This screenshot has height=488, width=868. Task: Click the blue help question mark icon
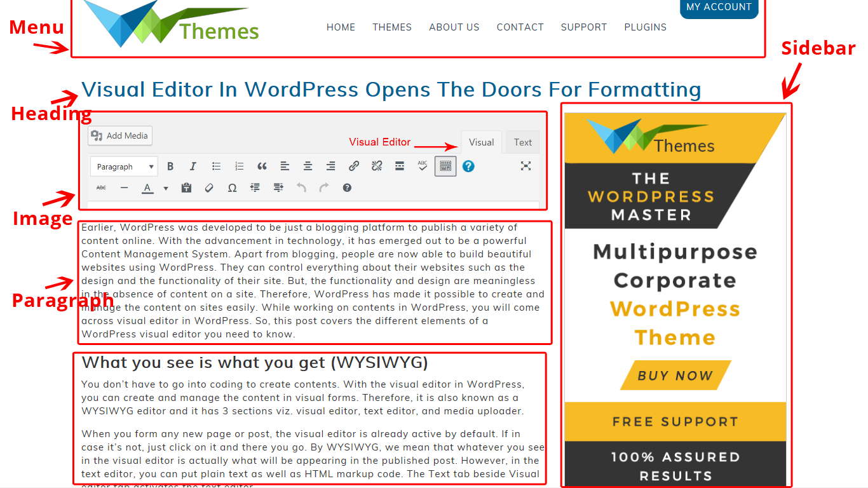tap(468, 166)
